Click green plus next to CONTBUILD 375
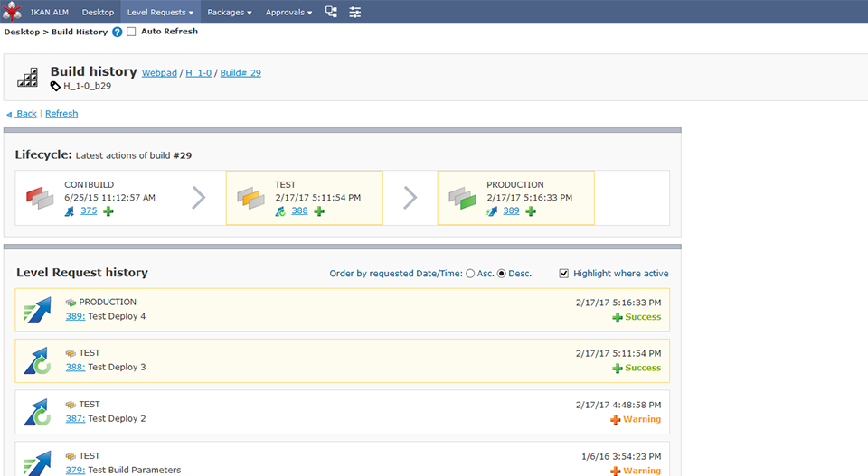This screenshot has height=476, width=868. (x=108, y=211)
